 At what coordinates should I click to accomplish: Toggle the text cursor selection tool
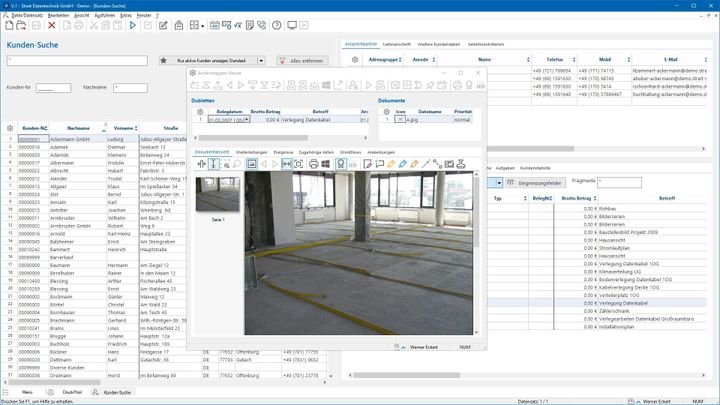point(214,164)
